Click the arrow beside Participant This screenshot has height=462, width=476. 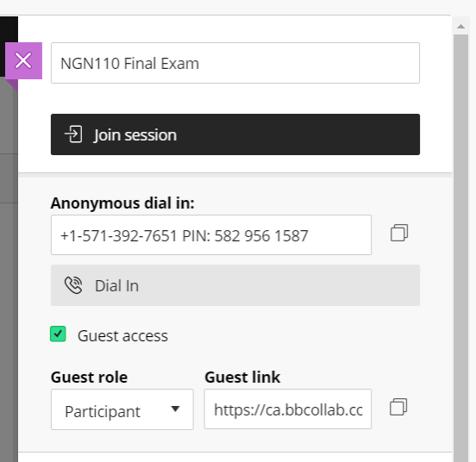point(175,409)
